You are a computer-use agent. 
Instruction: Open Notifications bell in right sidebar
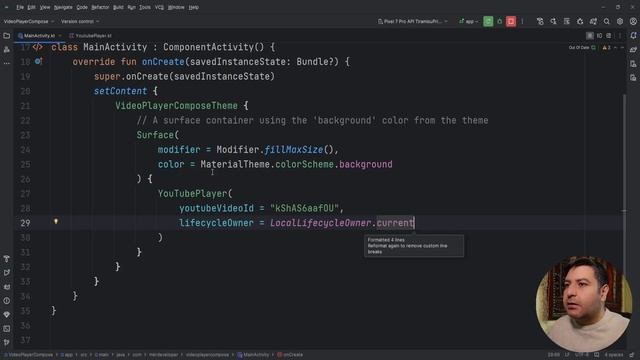[x=633, y=36]
